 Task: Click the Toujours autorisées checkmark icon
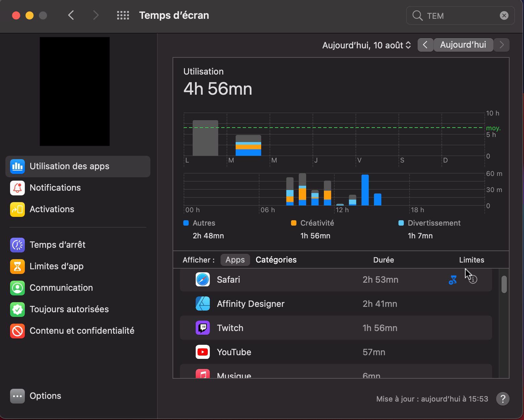tap(17, 310)
